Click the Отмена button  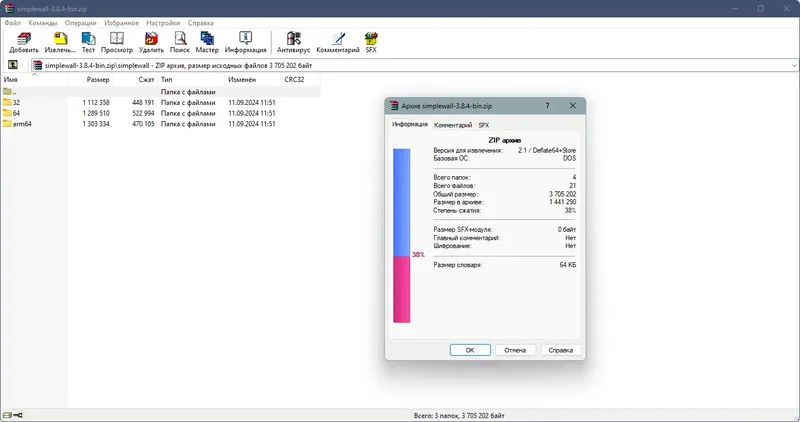point(515,350)
